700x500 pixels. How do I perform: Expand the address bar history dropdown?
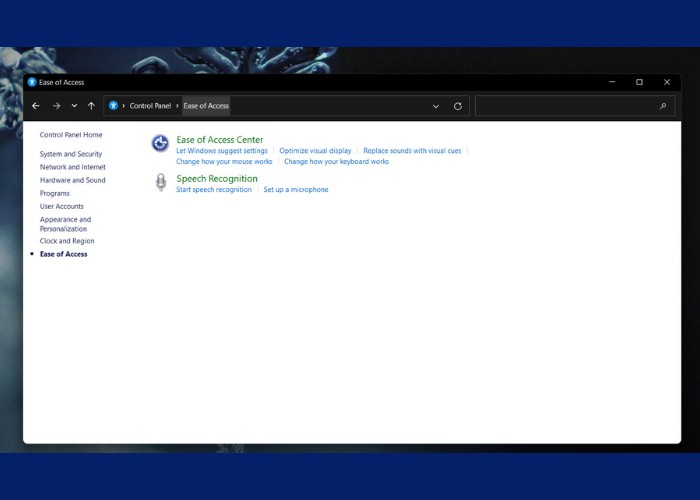tap(436, 106)
